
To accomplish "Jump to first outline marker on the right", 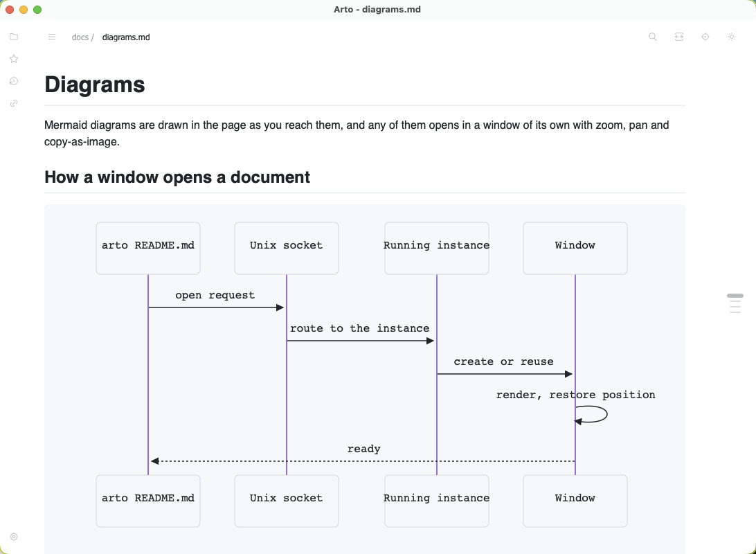I will pos(735,296).
